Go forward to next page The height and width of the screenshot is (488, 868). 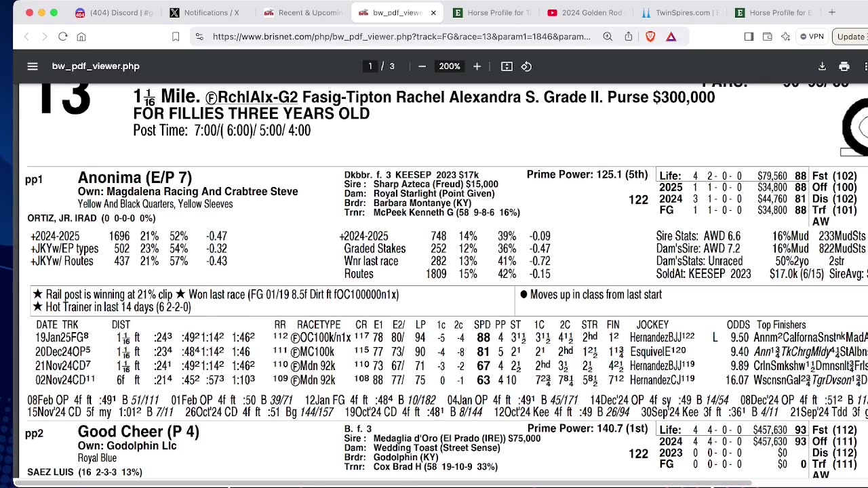pyautogui.click(x=44, y=37)
